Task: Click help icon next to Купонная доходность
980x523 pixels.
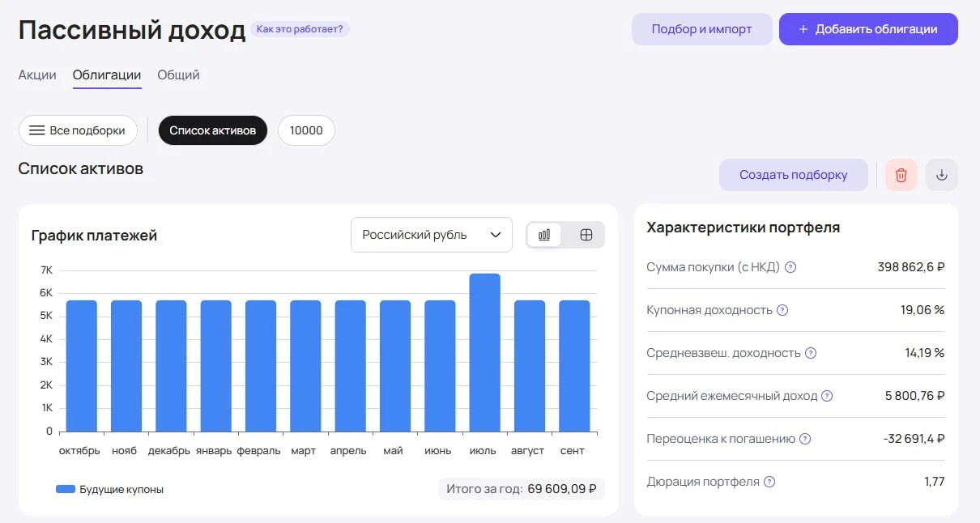Action: [x=782, y=310]
